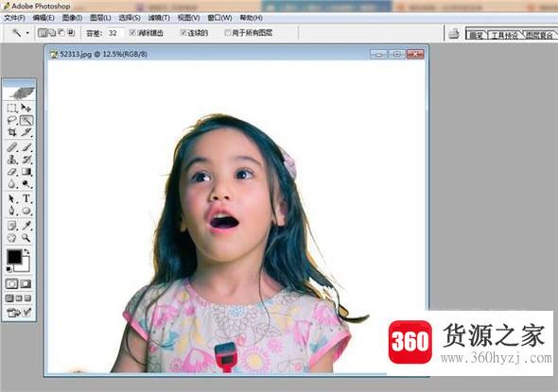The width and height of the screenshot is (558, 392).
Task: Select the Ellipse shape tool
Action: [26, 211]
